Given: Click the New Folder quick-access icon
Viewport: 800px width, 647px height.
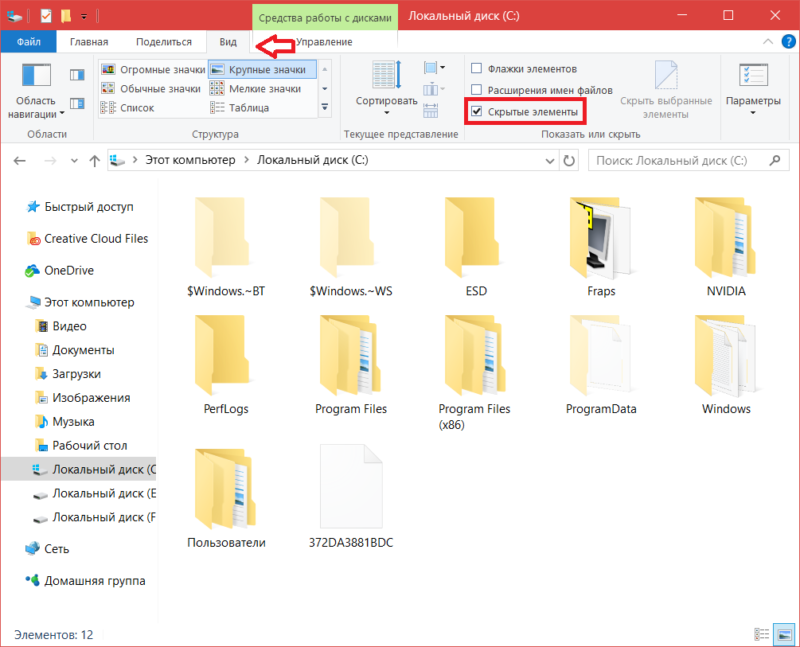Looking at the screenshot, I should [x=66, y=16].
